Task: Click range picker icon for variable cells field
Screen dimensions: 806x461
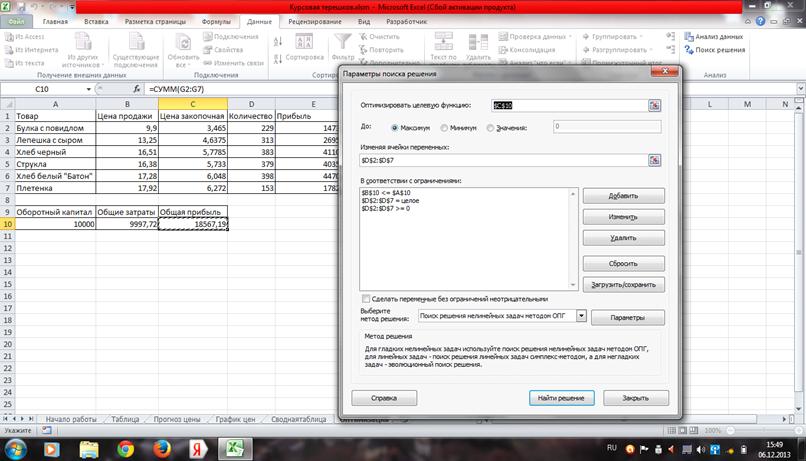Action: pos(654,160)
